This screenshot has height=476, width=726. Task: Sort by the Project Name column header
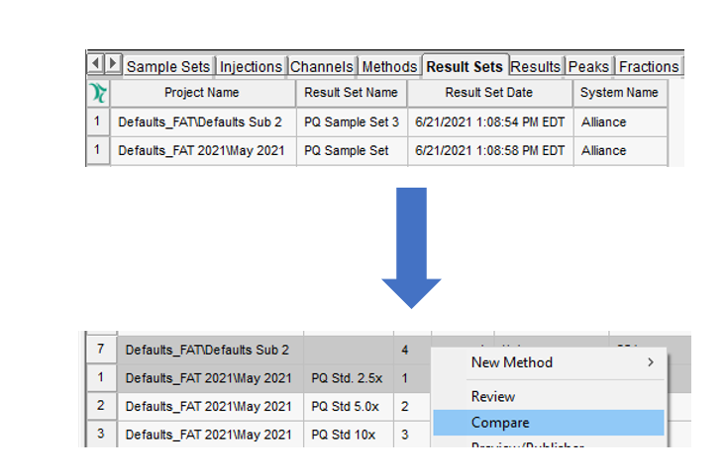pyautogui.click(x=202, y=93)
